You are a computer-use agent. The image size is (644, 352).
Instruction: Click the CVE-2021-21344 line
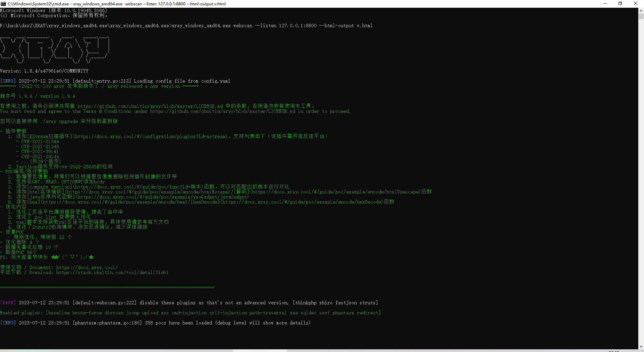pos(38,141)
